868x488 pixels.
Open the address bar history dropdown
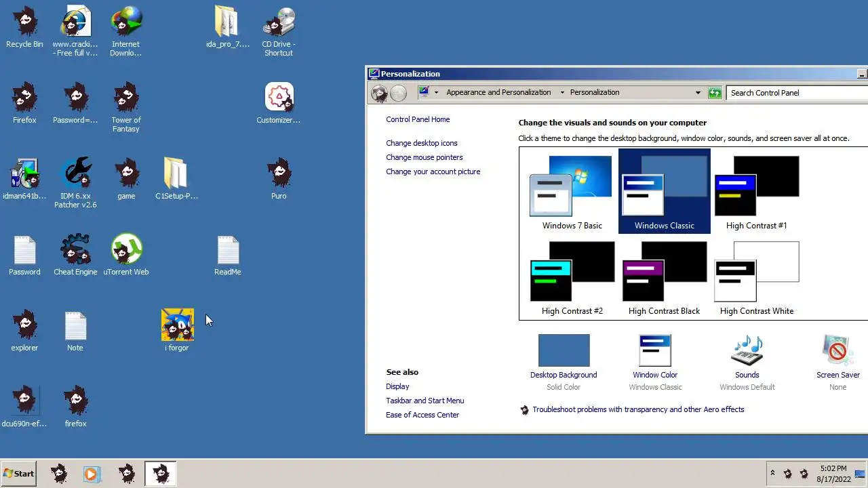698,93
